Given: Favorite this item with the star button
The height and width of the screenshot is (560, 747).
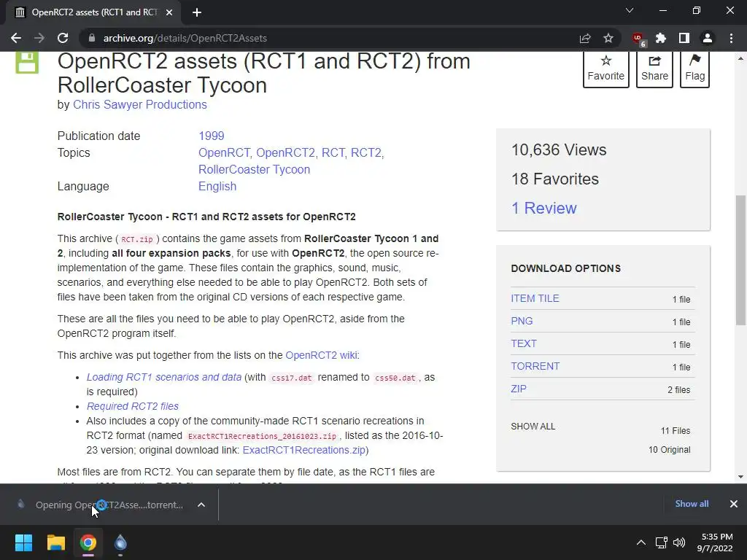Looking at the screenshot, I should [605, 69].
